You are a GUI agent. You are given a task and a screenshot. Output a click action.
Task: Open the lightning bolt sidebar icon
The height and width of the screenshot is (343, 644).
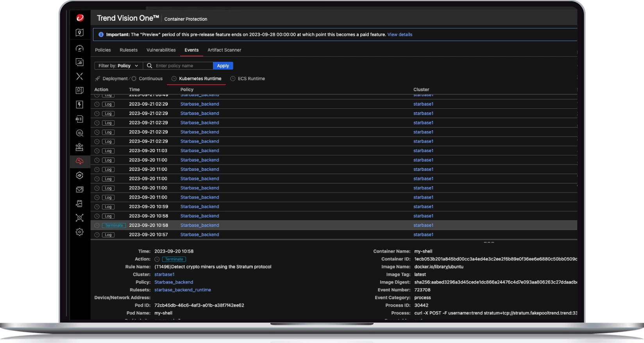click(80, 104)
